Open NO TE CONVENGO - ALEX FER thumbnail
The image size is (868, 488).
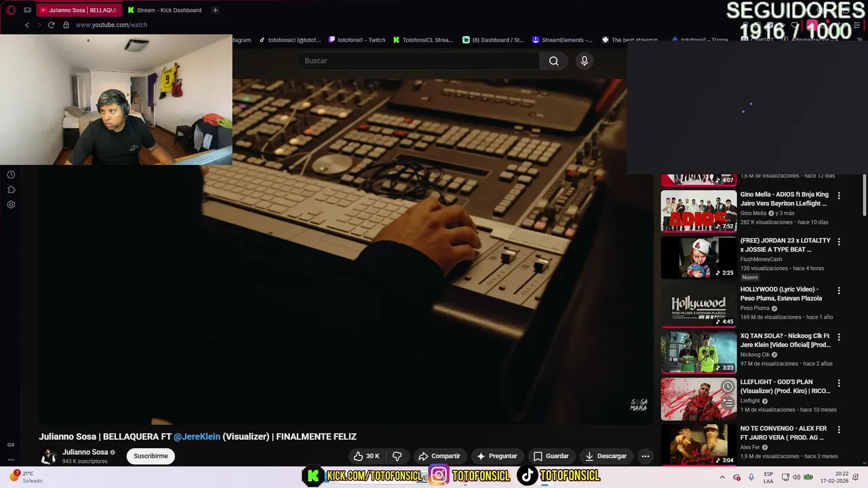tap(698, 445)
